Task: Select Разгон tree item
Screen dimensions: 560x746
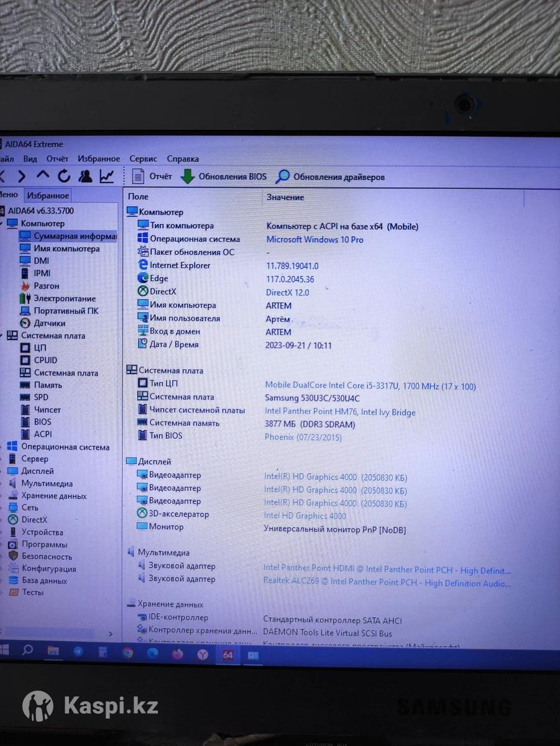Action: 39,286
